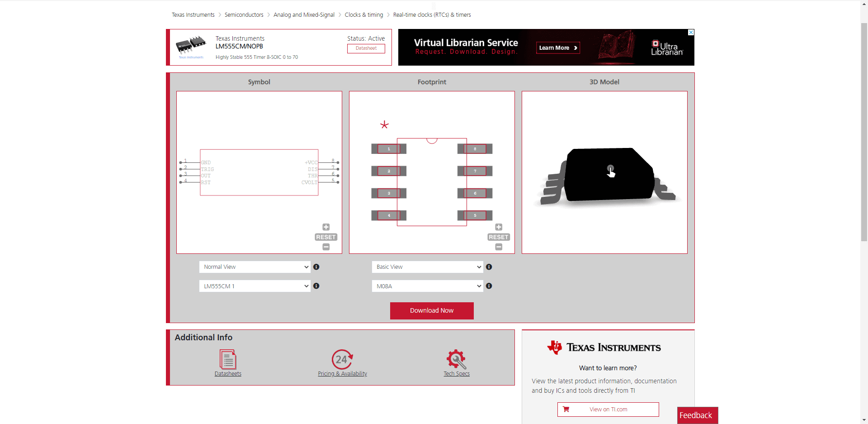The image size is (868, 424).
Task: Show info for Normal View option
Action: [x=316, y=267]
